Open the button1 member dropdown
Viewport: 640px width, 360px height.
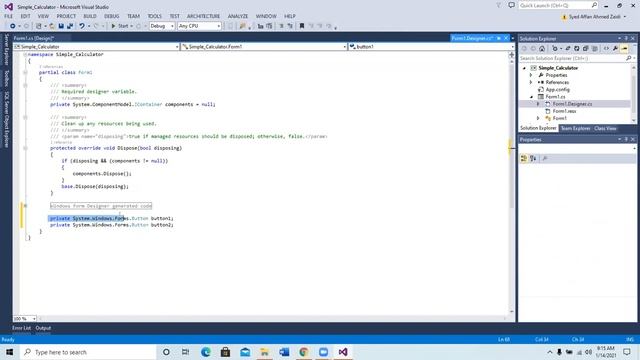coord(431,47)
